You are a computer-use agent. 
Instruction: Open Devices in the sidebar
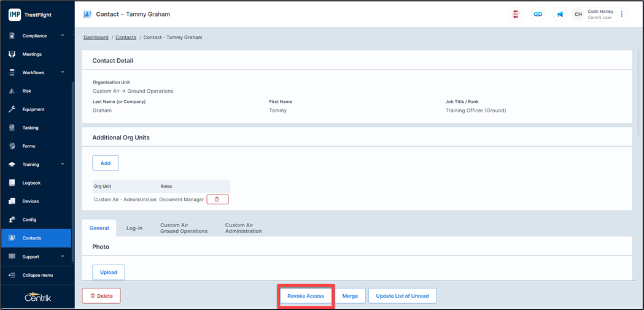click(x=30, y=201)
